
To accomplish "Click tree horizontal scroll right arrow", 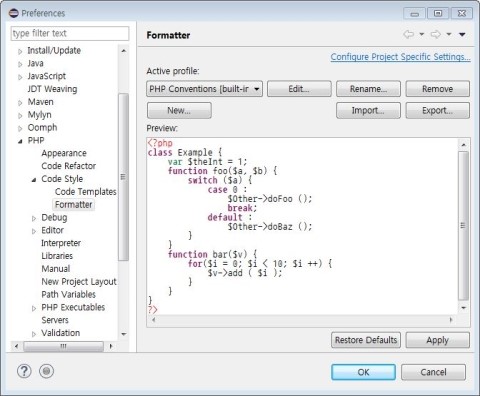I will [x=111, y=346].
